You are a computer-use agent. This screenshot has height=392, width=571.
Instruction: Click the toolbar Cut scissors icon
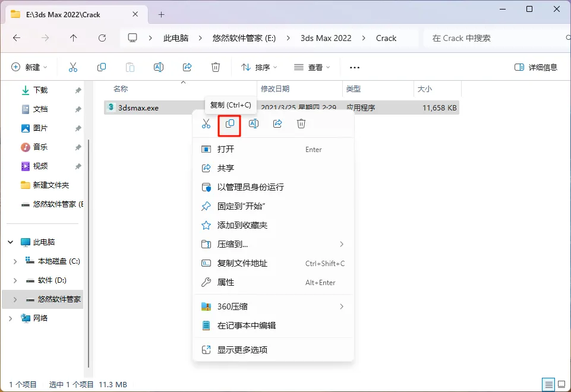pos(73,67)
